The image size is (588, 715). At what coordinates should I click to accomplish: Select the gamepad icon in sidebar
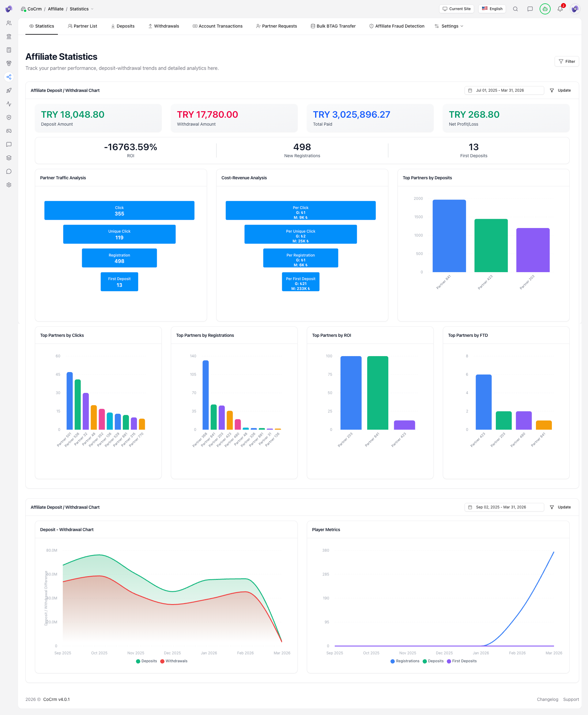(9, 131)
